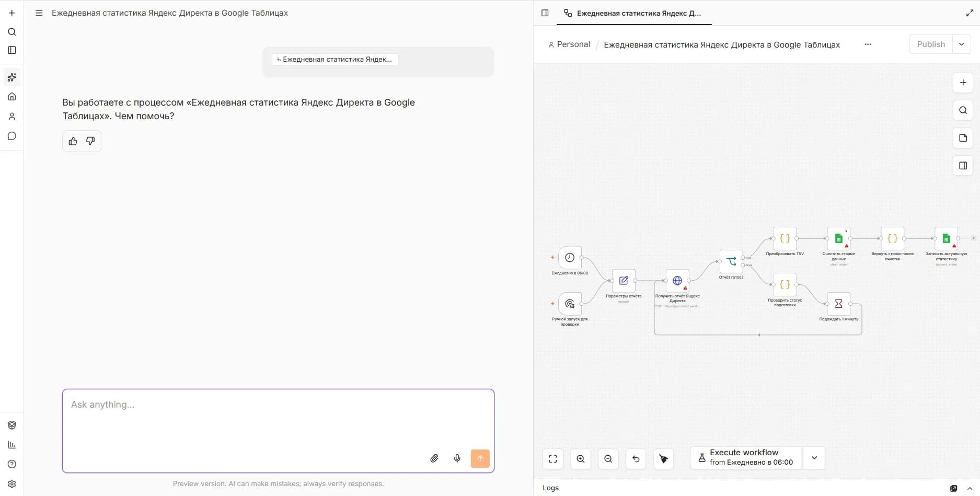Select the Отчёт готов? switch node
Viewport: 980px width, 496px height.
731,261
